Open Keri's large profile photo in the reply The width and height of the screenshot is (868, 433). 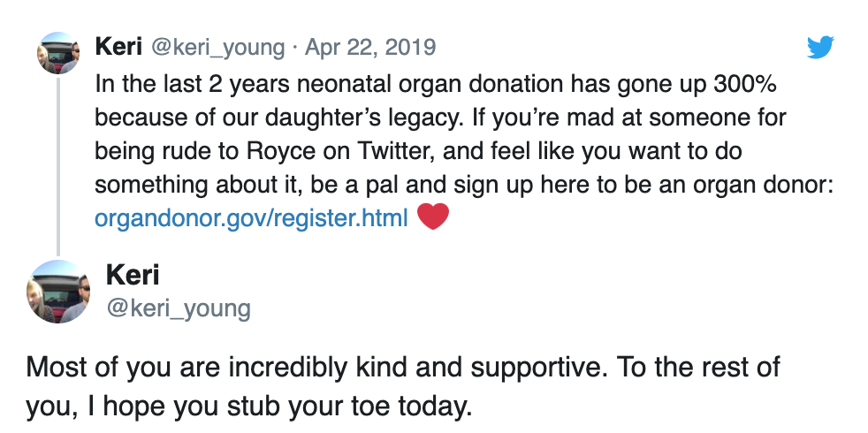pos(58,292)
